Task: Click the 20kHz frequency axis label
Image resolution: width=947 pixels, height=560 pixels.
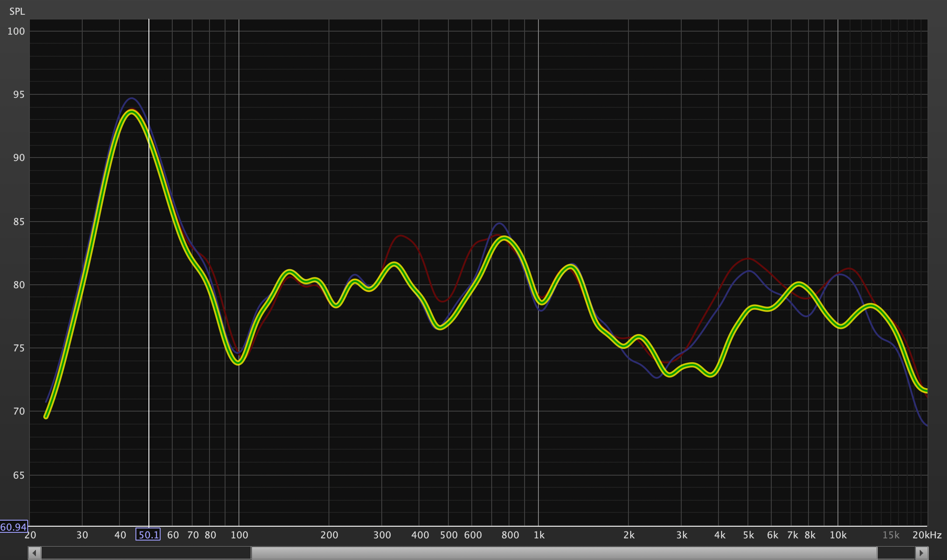Action: pyautogui.click(x=927, y=535)
